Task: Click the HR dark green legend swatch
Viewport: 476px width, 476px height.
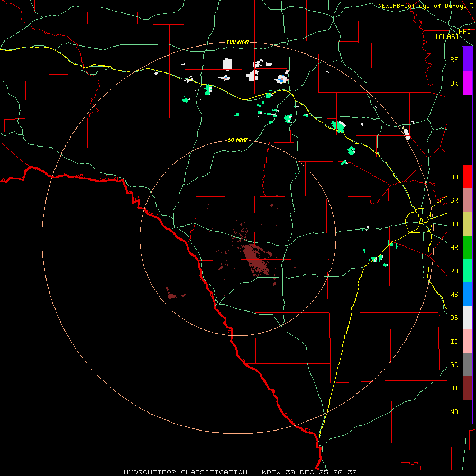Action: (467, 248)
